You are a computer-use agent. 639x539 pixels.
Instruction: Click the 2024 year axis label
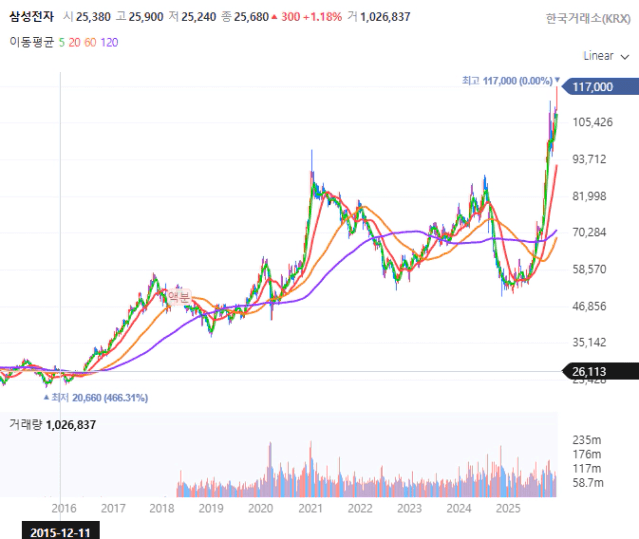(x=459, y=508)
